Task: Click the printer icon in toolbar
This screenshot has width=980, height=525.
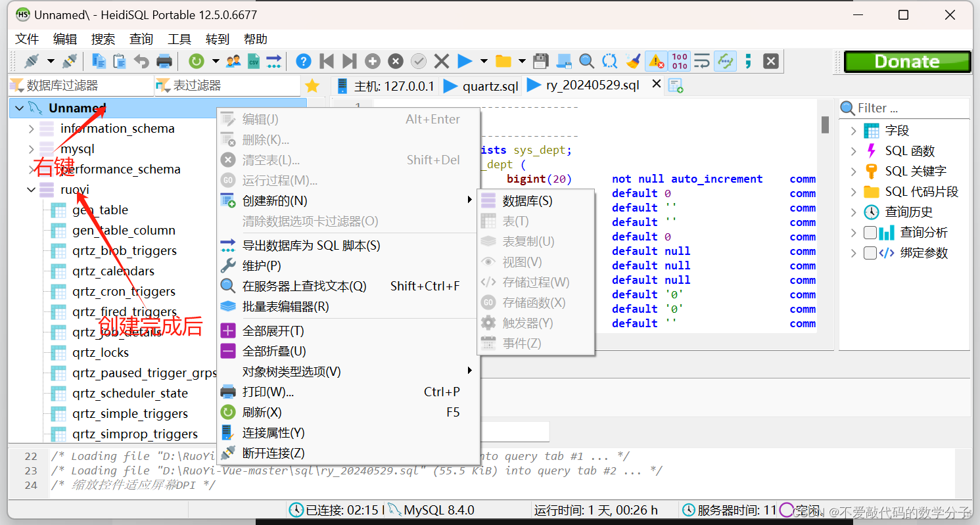Action: click(x=164, y=61)
